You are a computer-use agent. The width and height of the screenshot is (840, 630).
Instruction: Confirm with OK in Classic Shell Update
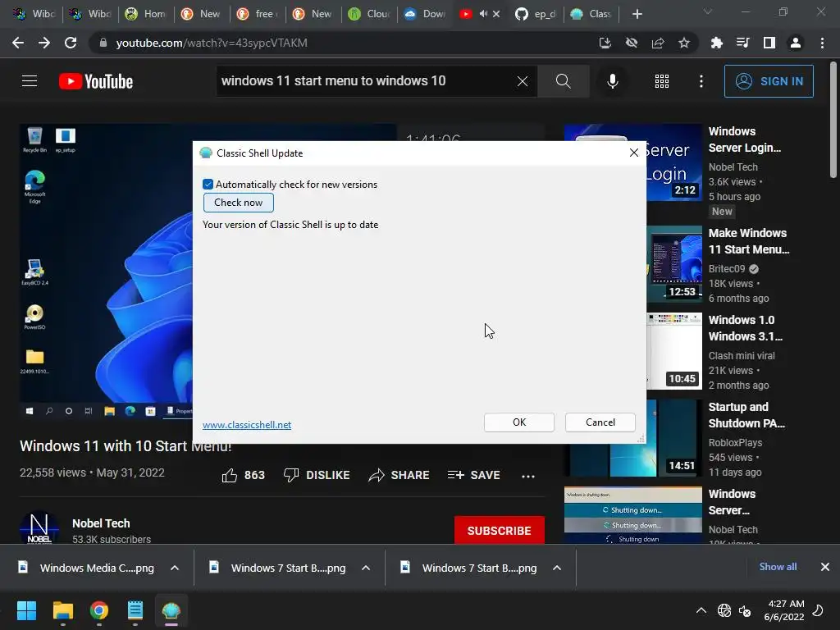tap(519, 422)
